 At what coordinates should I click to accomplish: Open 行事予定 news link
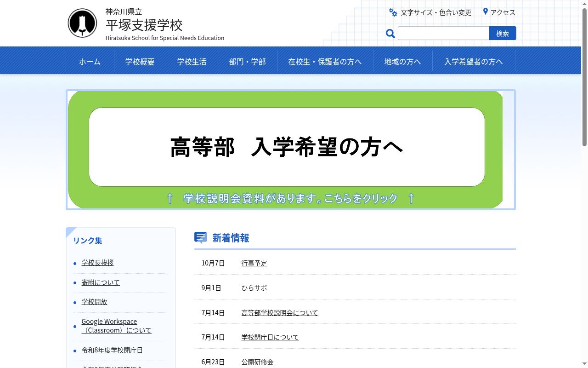[x=254, y=263]
